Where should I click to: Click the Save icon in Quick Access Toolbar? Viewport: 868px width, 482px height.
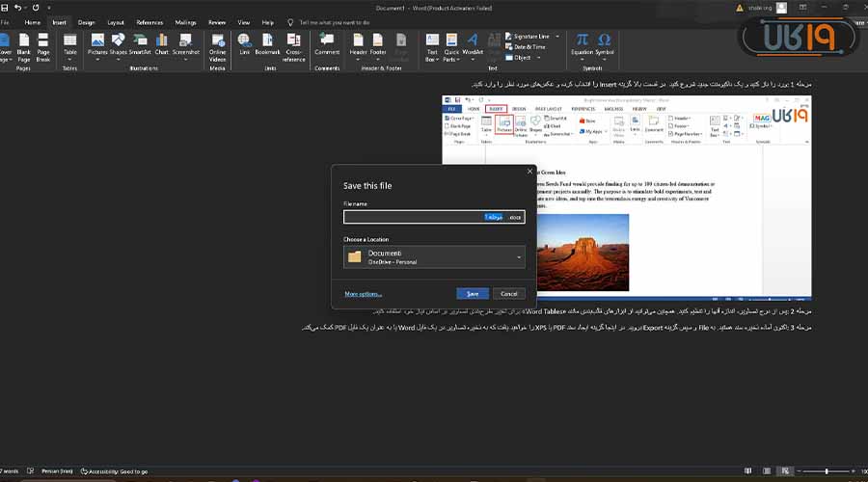[x=4, y=8]
